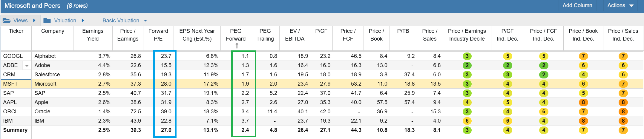The width and height of the screenshot is (644, 139).
Task: Click the P/CF column header
Action: tap(321, 31)
